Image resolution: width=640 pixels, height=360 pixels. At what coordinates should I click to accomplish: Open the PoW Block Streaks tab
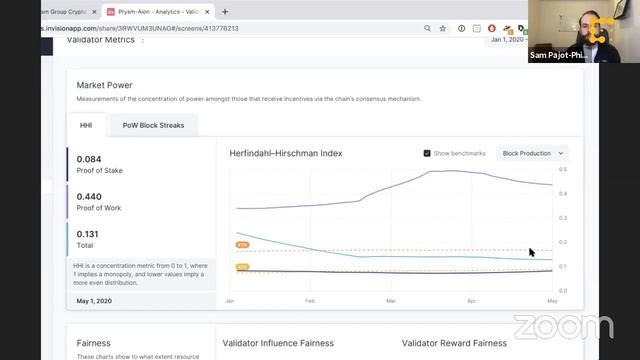153,125
